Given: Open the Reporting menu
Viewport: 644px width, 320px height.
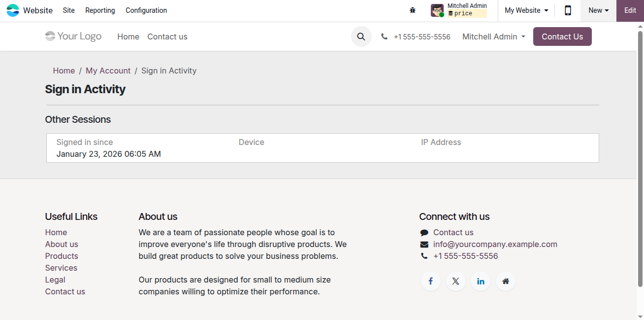Looking at the screenshot, I should coord(100,10).
